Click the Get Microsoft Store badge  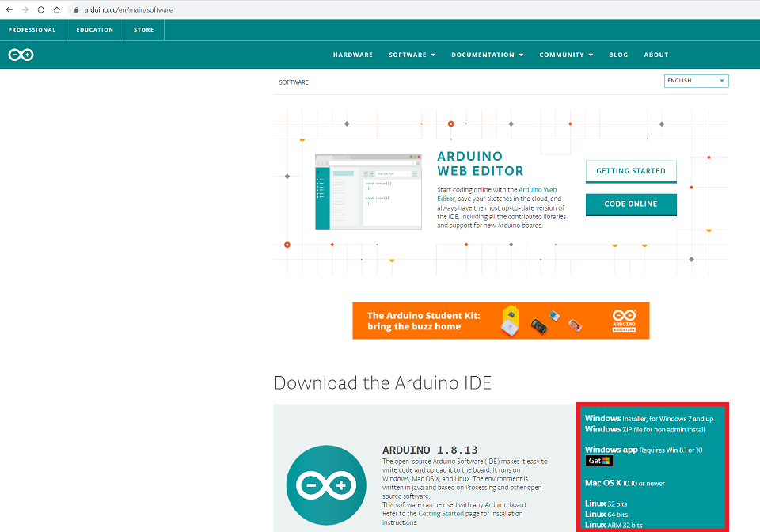coord(599,461)
